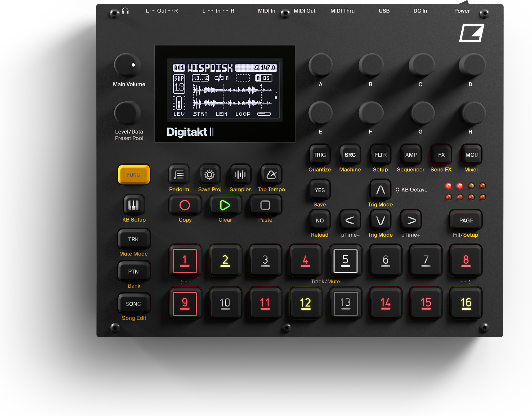
Task: Click the LOOP parameter label on screen
Action: click(x=243, y=114)
